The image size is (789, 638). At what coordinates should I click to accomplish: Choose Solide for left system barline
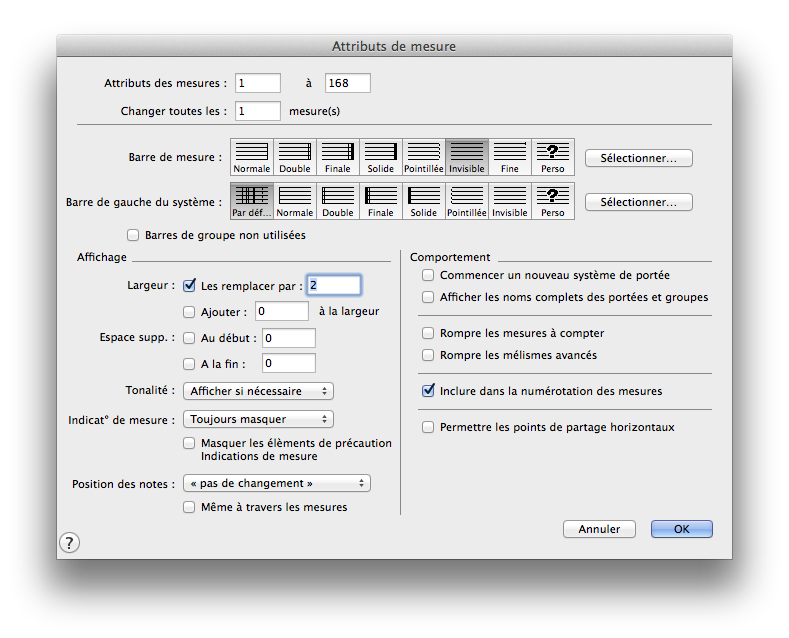pos(423,200)
